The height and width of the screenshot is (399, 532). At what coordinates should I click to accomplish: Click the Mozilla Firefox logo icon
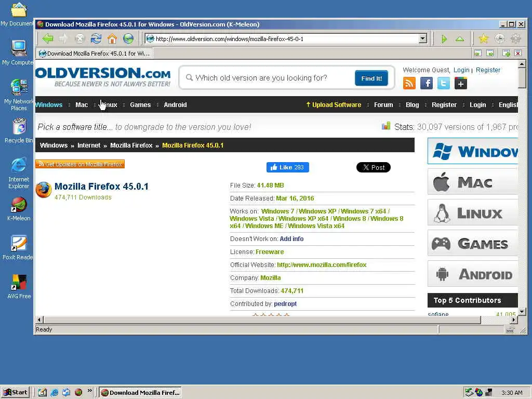[x=44, y=190]
